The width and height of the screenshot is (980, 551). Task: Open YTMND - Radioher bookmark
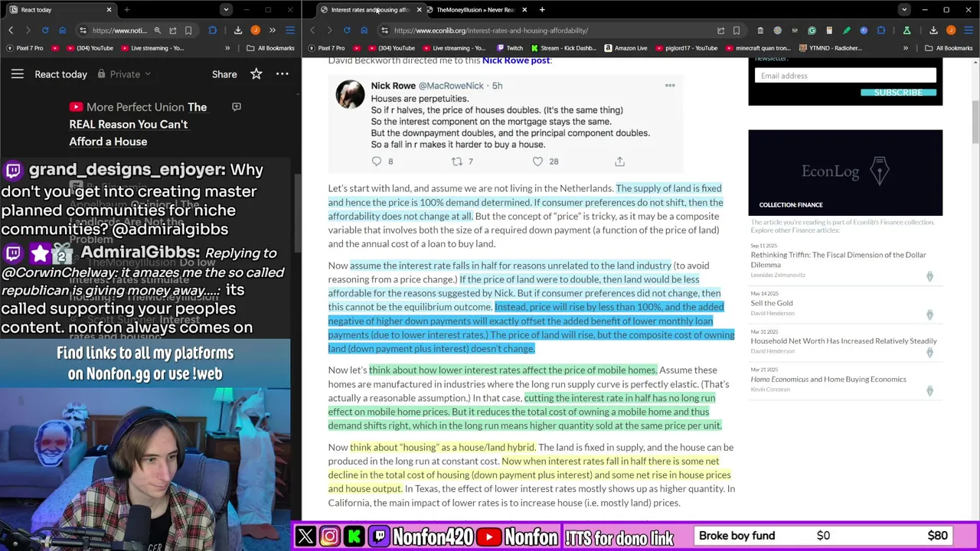pos(832,48)
